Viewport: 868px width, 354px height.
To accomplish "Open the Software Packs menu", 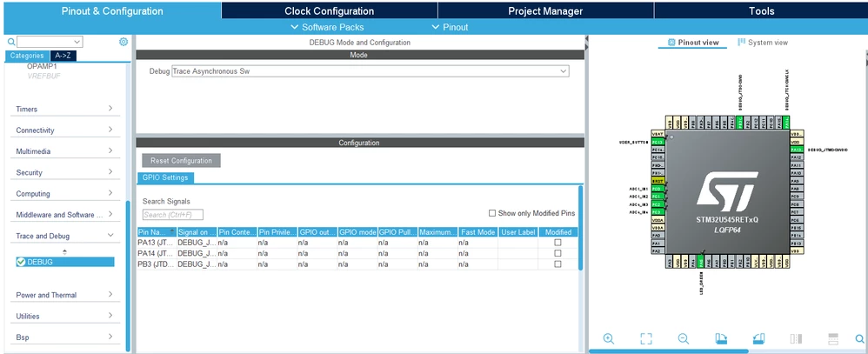I will (x=327, y=27).
